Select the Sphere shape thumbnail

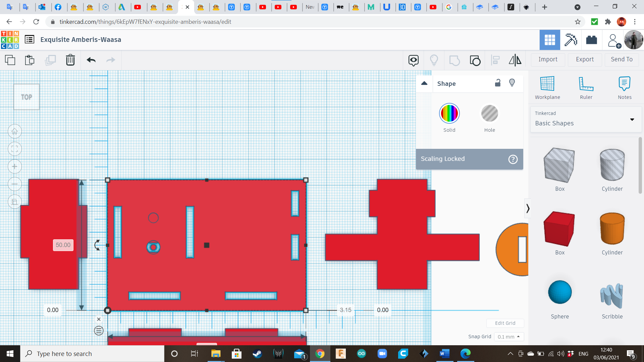point(559,292)
